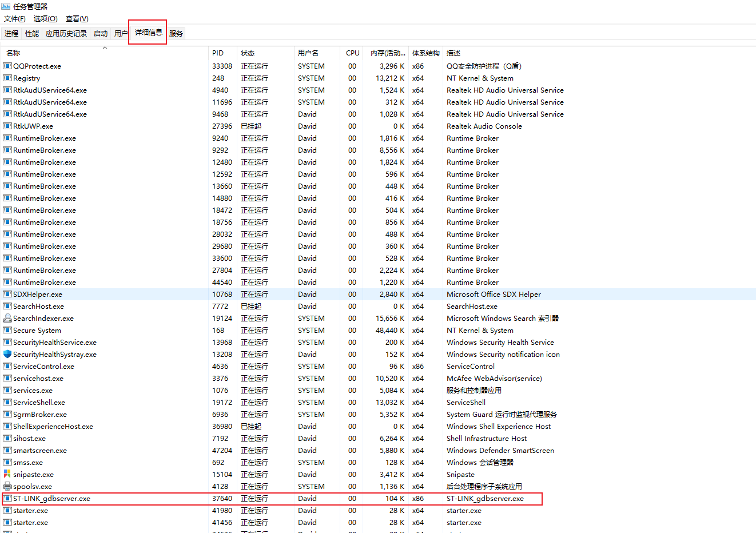Select the RuntimeBroker.exe row with PID 44540
The height and width of the screenshot is (533, 756).
378,282
